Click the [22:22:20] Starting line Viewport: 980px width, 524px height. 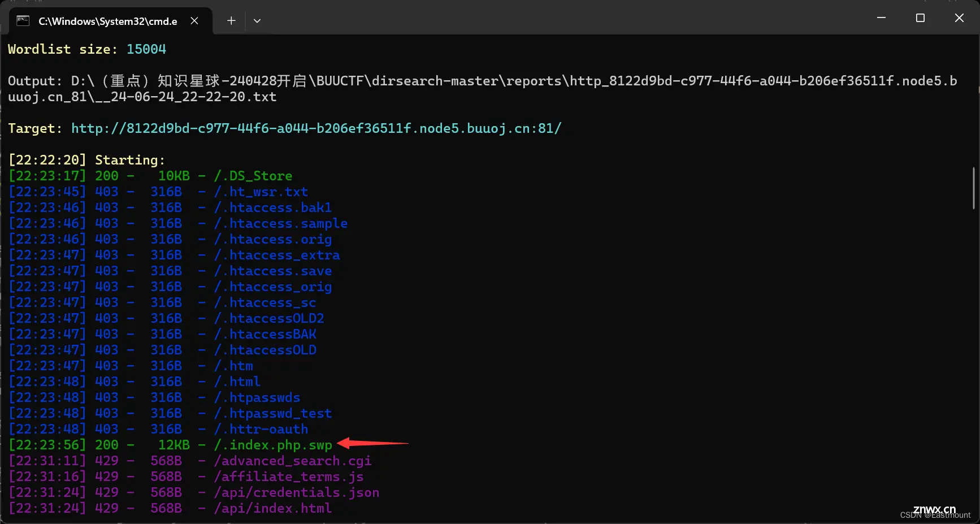[x=86, y=160]
